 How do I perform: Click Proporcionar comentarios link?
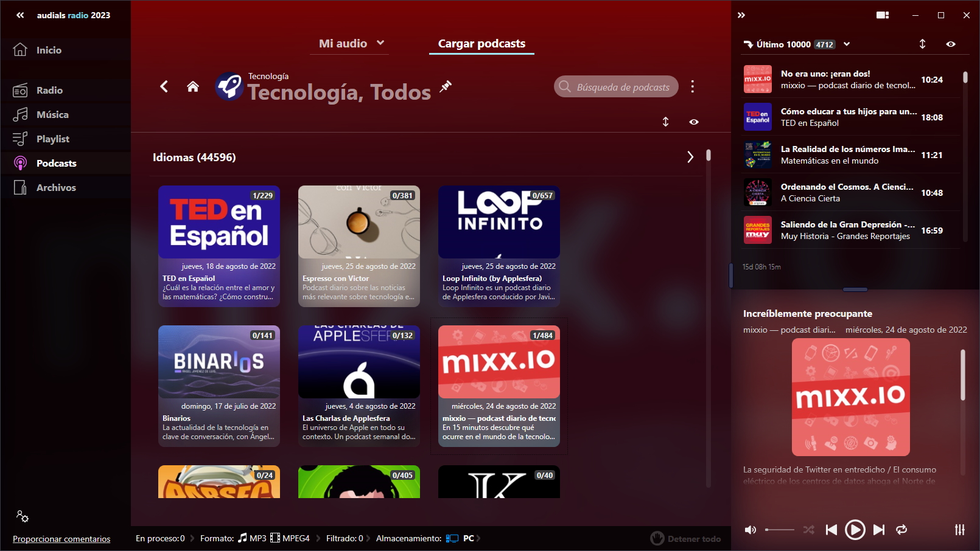61,539
